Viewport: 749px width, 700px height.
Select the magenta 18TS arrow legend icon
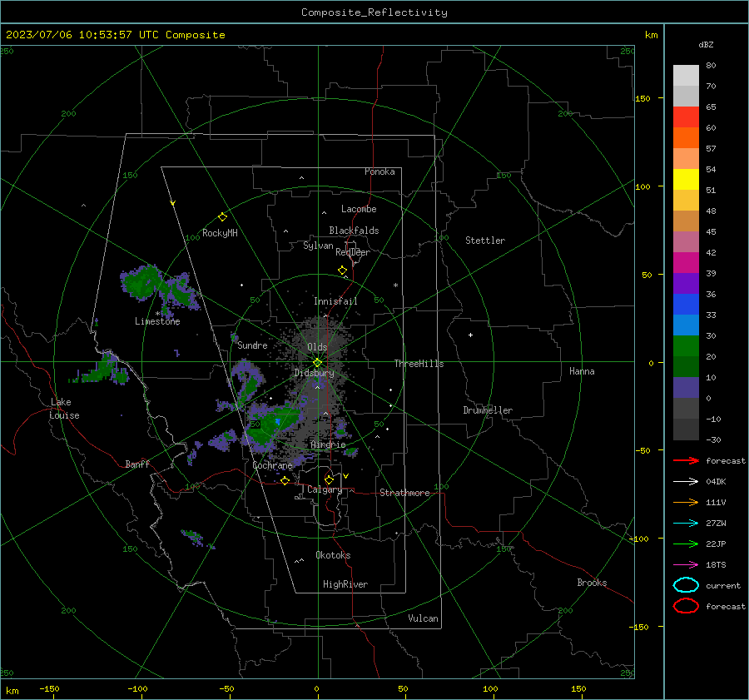686,565
